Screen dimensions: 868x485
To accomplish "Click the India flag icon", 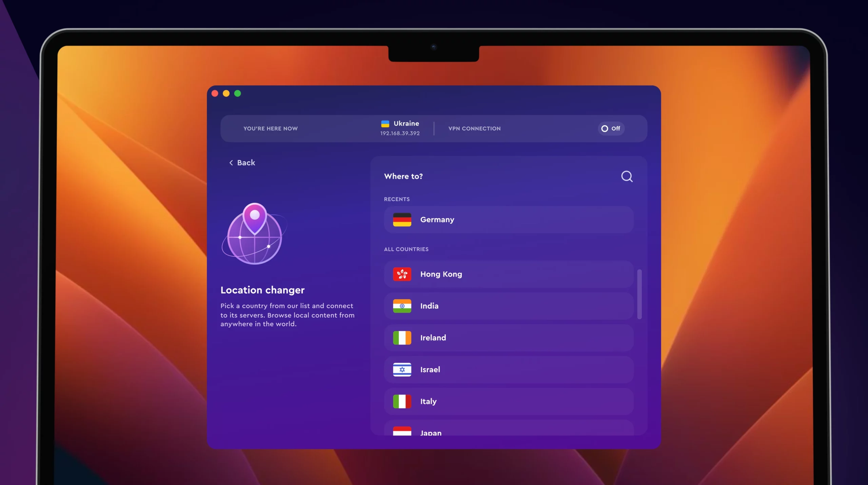I will (402, 305).
